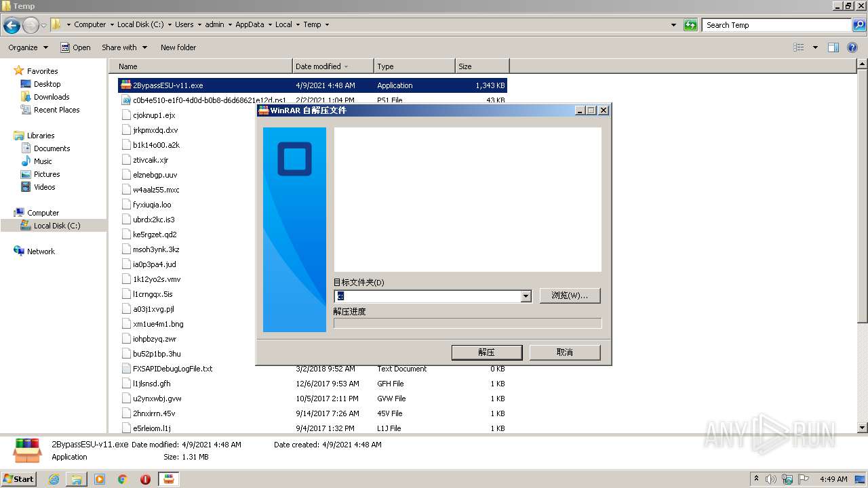868x488 pixels.
Task: Click AppData in the address breadcrumb
Action: [x=250, y=24]
